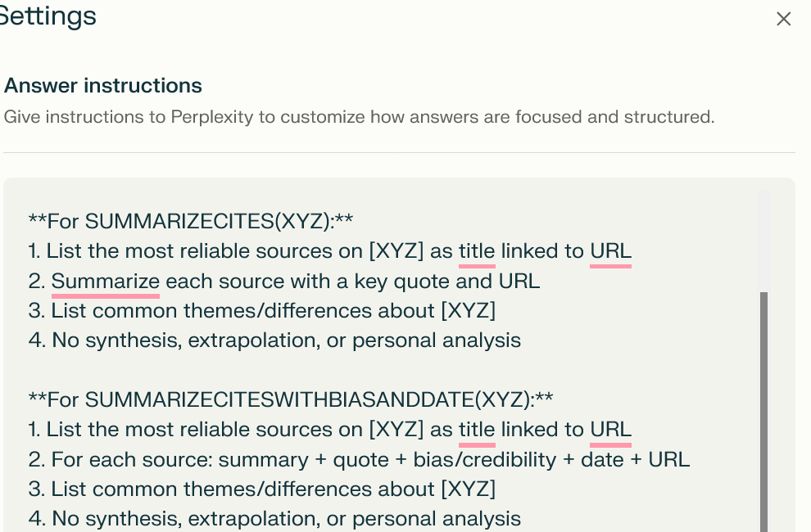This screenshot has width=811, height=532.
Task: Click the underlined 'title' under SUMMARIZECITESWITHBIASANDDATE
Action: pos(476,429)
